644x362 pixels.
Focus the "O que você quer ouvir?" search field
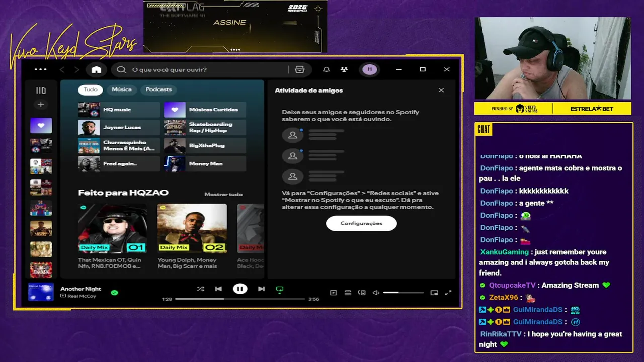point(210,69)
